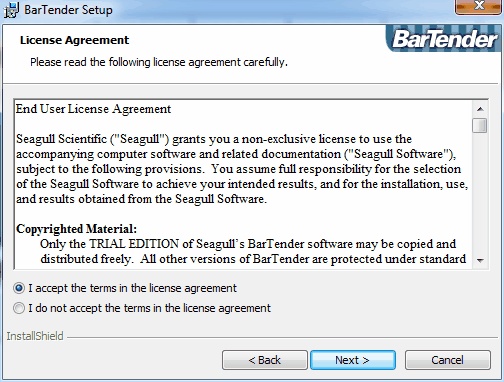The height and width of the screenshot is (382, 504).
Task: Click the TRIAL EDITION paragraph in the license
Action: tap(253, 251)
